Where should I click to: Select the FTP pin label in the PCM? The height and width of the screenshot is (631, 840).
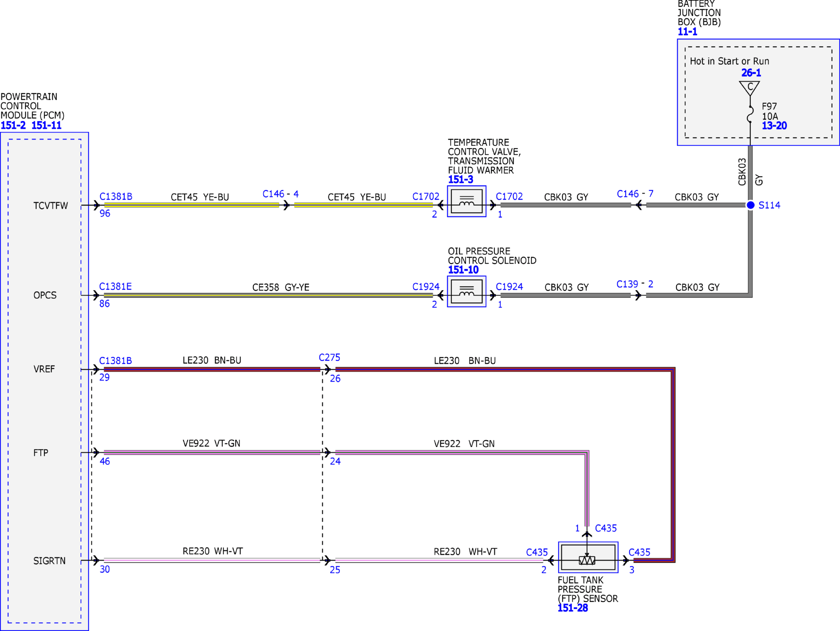[x=41, y=453]
